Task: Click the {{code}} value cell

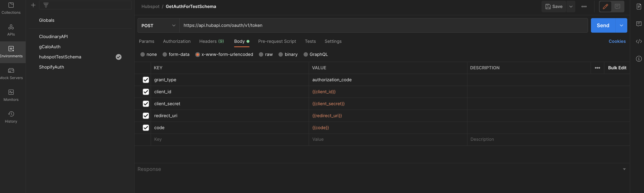Action: point(388,128)
